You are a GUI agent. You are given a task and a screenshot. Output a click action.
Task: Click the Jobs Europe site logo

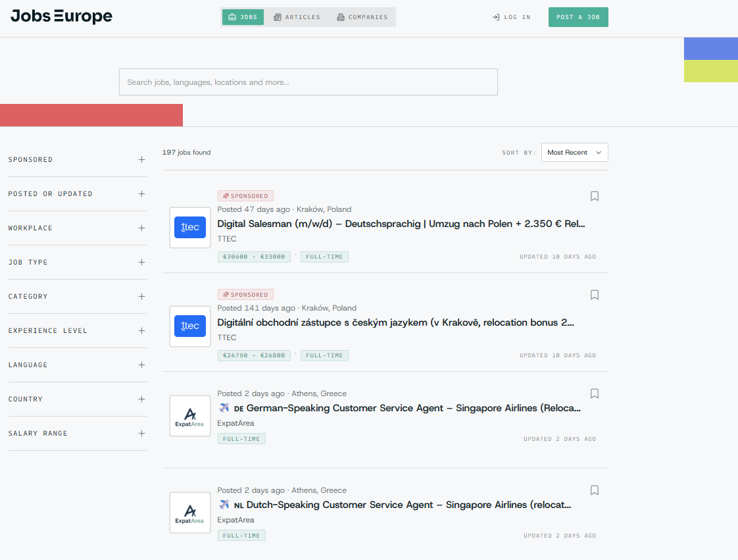[x=62, y=16]
